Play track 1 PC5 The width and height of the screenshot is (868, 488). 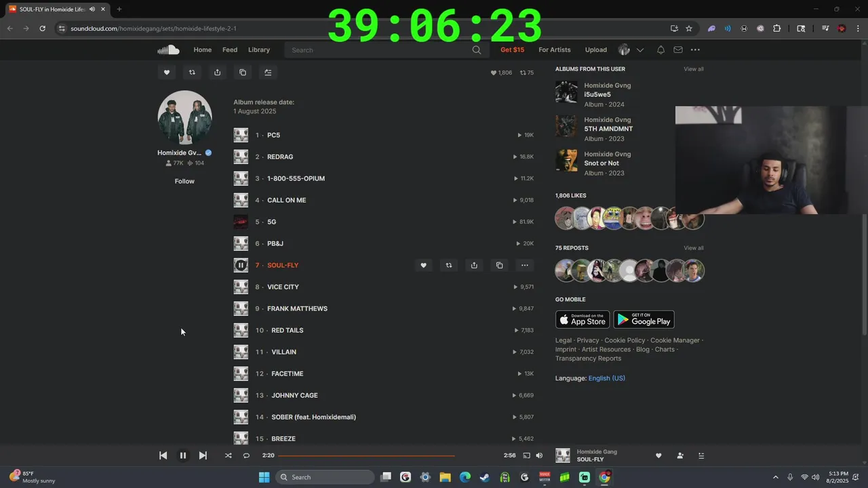pyautogui.click(x=241, y=135)
